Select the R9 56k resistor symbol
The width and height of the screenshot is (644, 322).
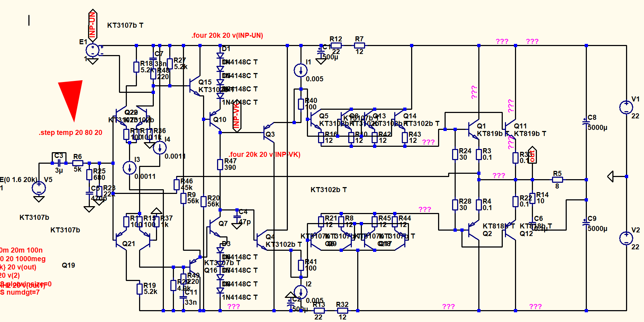(183, 198)
